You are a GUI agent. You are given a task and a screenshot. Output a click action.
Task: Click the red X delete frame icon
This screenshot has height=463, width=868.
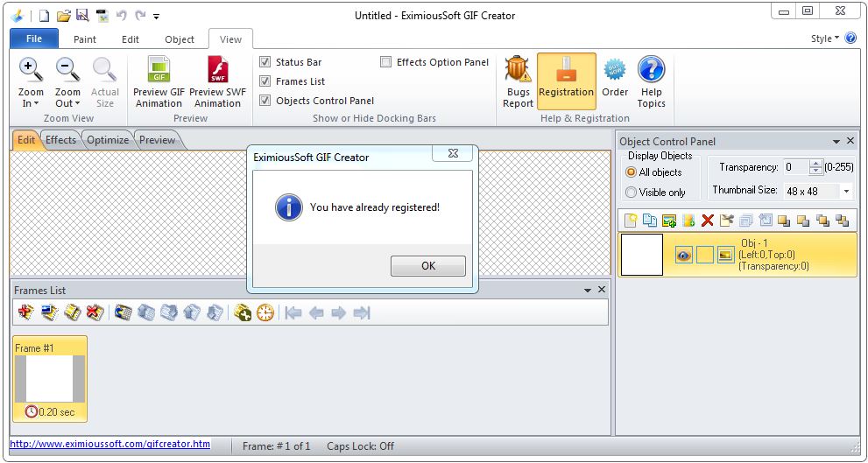95,313
